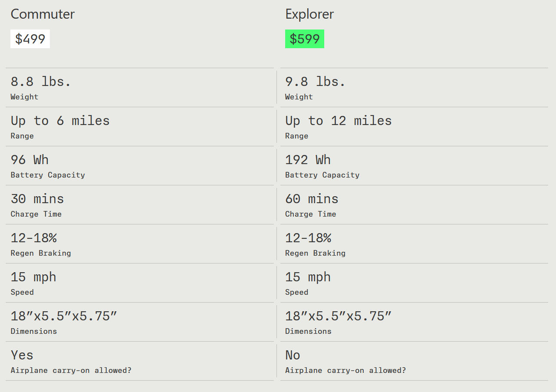The height and width of the screenshot is (392, 556).
Task: Click the 30 mins charge time
Action: tap(37, 199)
